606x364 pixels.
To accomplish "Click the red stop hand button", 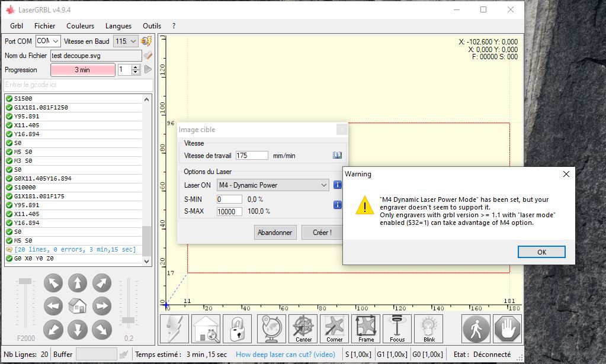I will coord(508,329).
